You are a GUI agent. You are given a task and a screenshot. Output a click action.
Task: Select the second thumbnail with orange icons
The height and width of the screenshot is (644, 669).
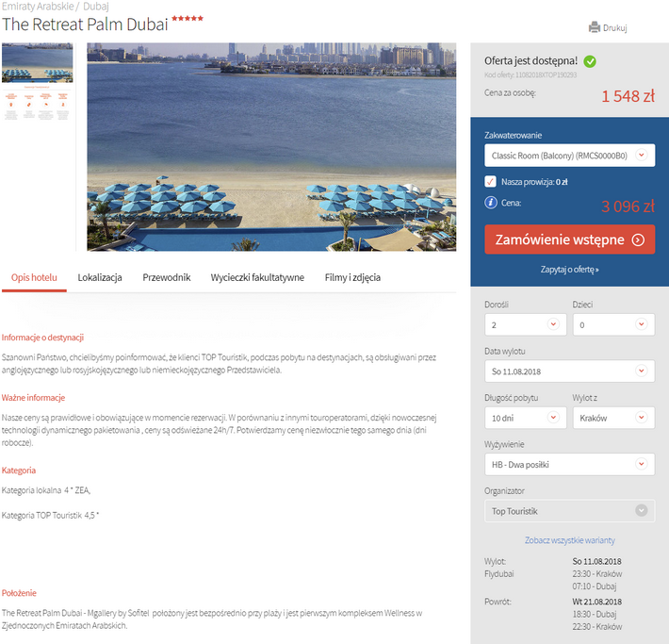coord(38,103)
